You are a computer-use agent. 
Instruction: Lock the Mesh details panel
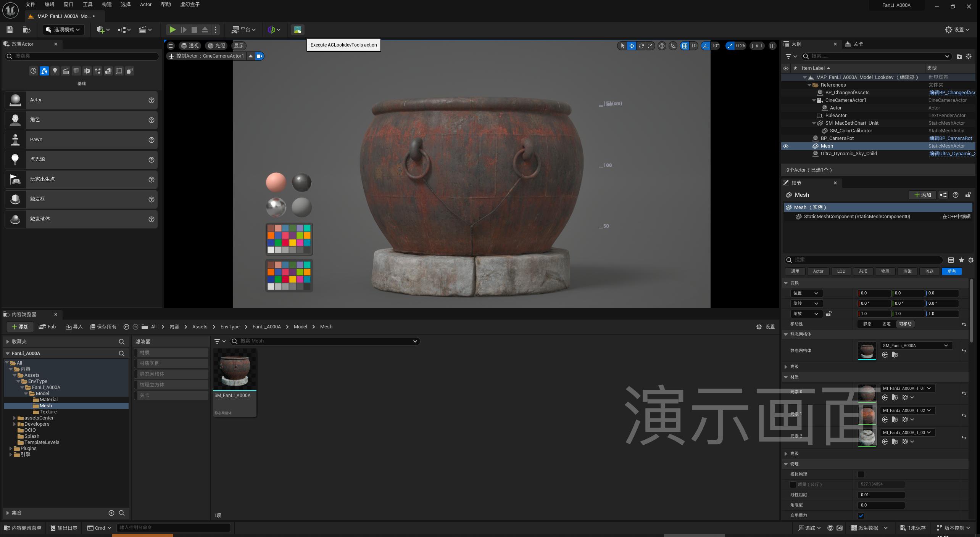pos(968,195)
